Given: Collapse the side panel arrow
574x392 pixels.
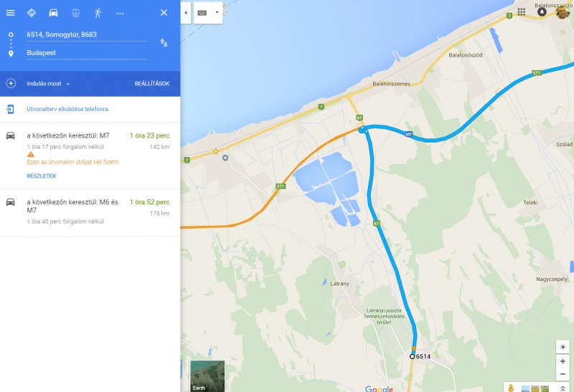Looking at the screenshot, I should (x=186, y=13).
